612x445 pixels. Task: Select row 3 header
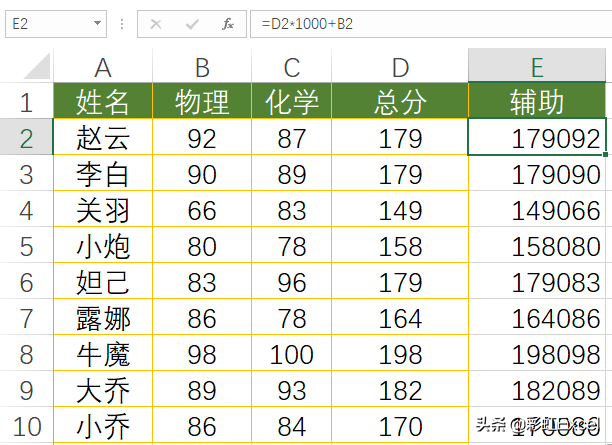click(27, 173)
